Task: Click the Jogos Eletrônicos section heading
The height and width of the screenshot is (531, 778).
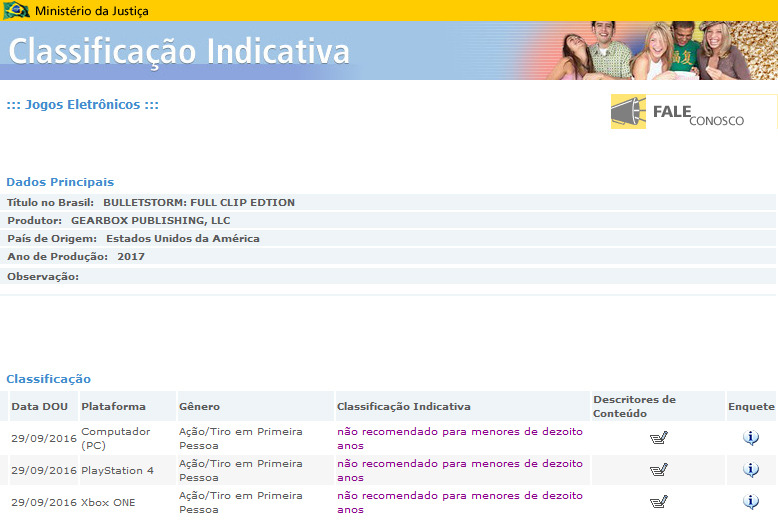Action: point(82,105)
